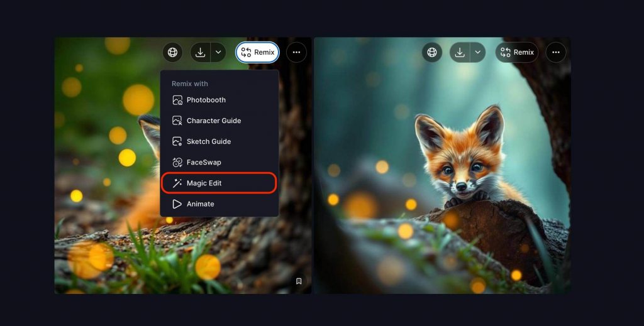Collapse the open Remix dropdown on the left image
The image size is (644, 326).
click(258, 53)
